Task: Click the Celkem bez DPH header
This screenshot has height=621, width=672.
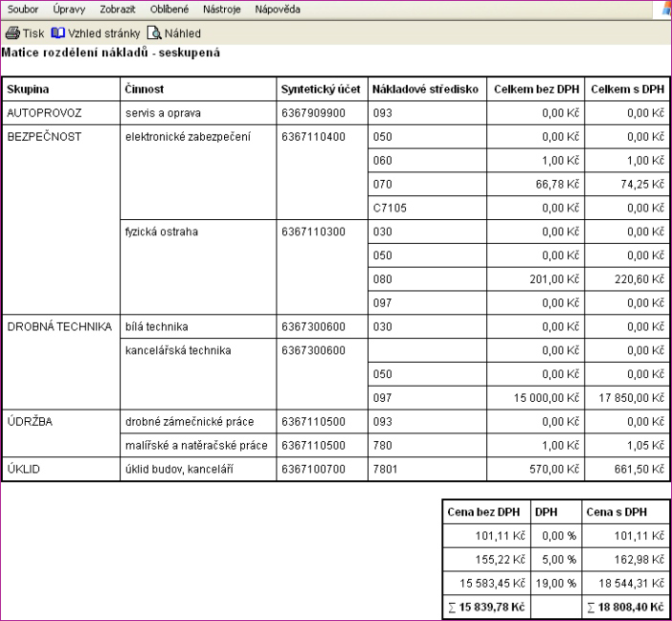Action: click(537, 89)
